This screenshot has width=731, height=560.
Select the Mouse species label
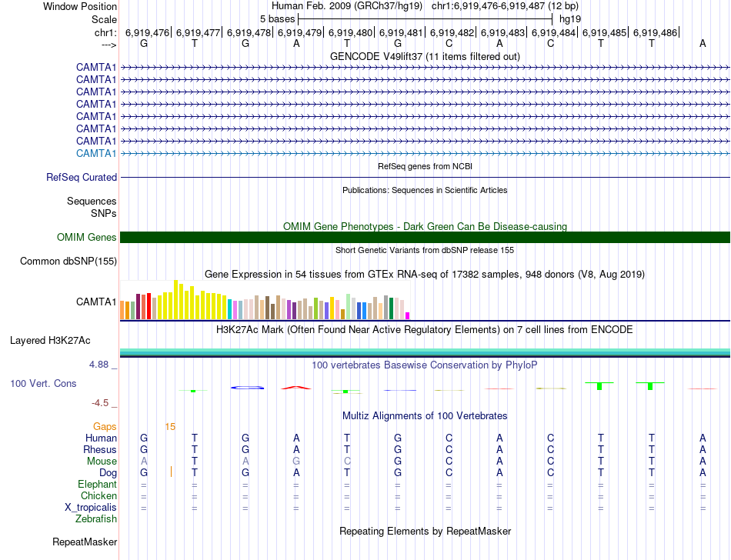click(102, 462)
